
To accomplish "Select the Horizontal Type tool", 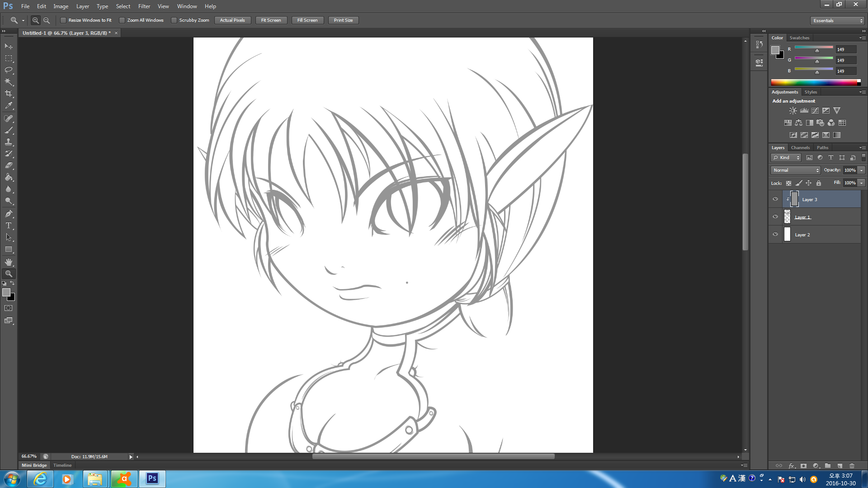I will pos(9,225).
